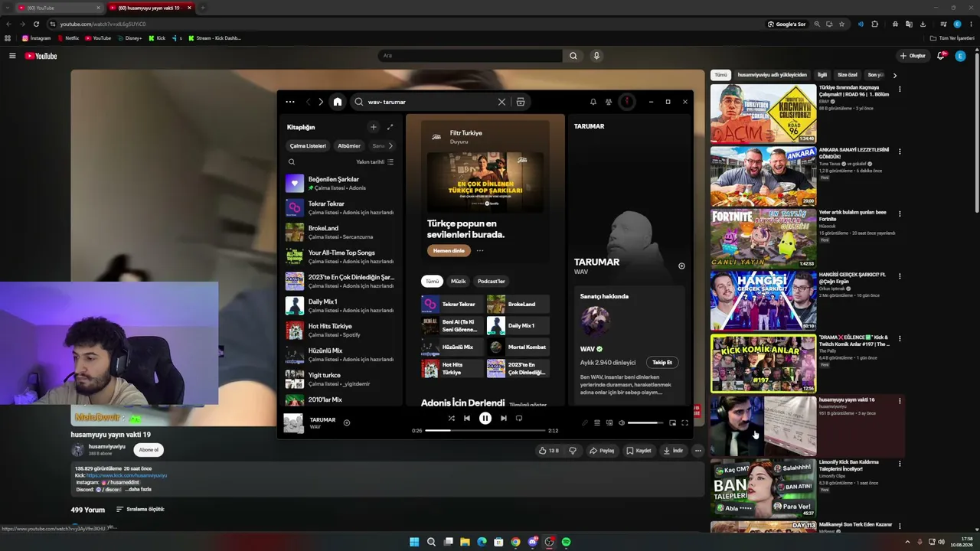Skip to next track in Spotify

(504, 419)
